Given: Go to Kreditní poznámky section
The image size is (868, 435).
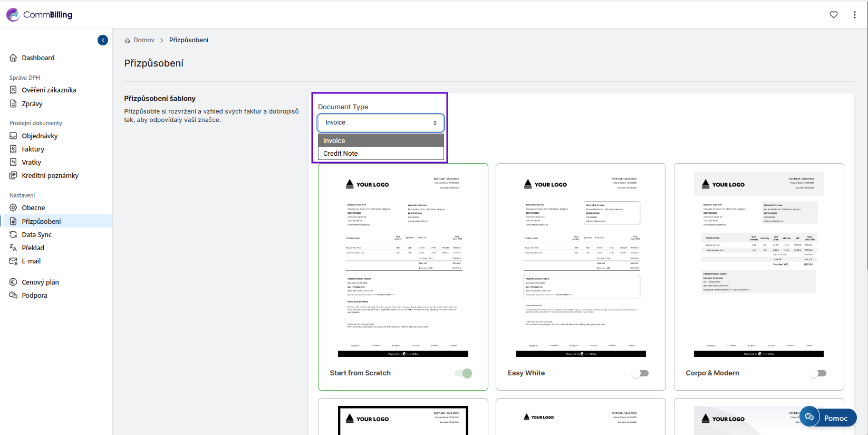Looking at the screenshot, I should point(50,176).
